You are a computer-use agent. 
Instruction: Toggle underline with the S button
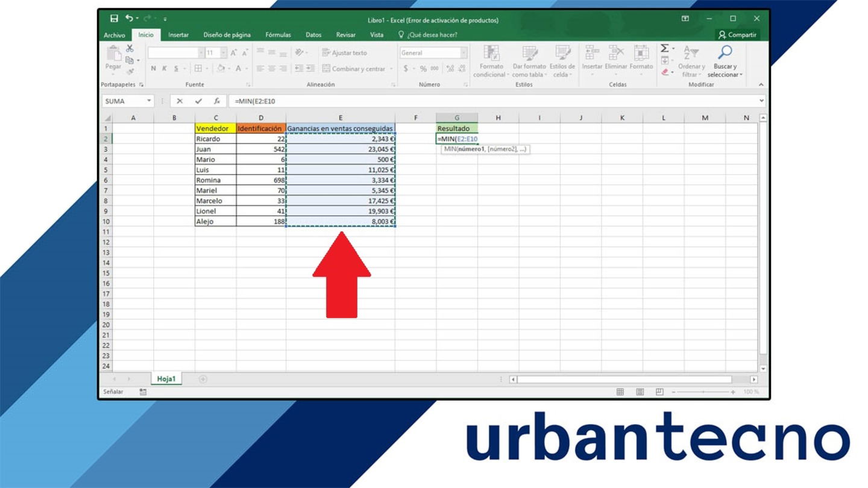tap(176, 69)
